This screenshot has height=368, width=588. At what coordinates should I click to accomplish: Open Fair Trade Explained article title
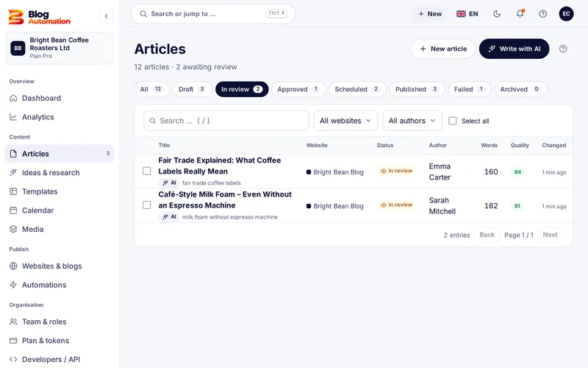pyautogui.click(x=219, y=166)
